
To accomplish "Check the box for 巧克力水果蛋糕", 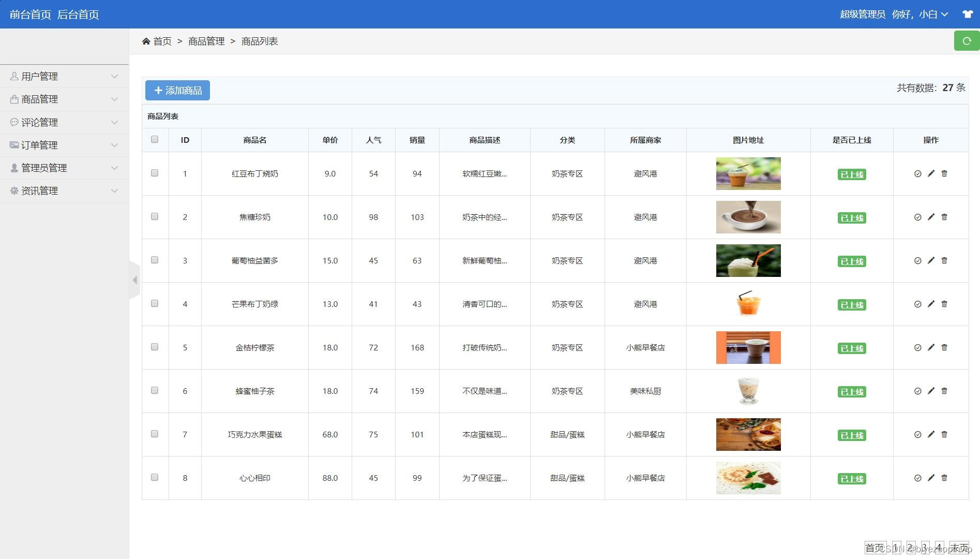I will (155, 434).
